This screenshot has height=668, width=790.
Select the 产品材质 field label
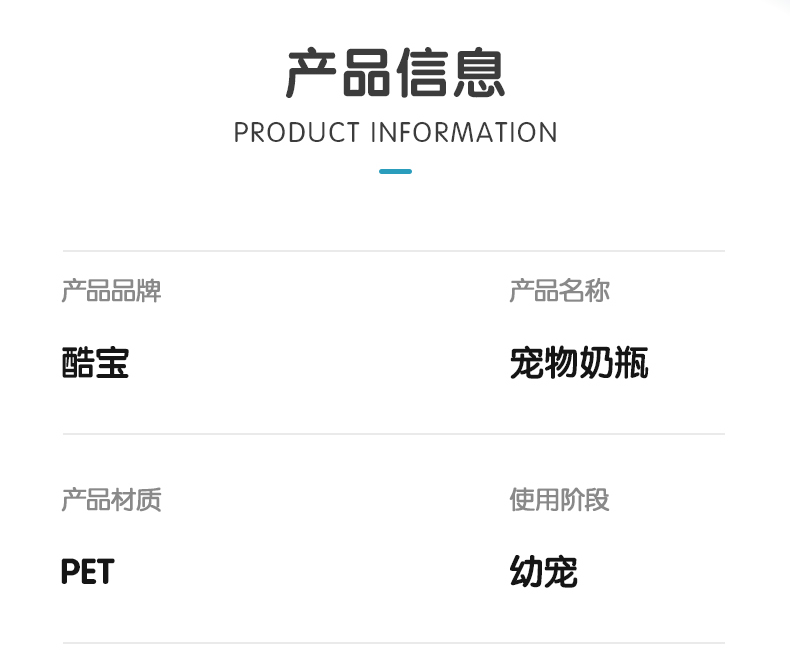pyautogui.click(x=111, y=499)
